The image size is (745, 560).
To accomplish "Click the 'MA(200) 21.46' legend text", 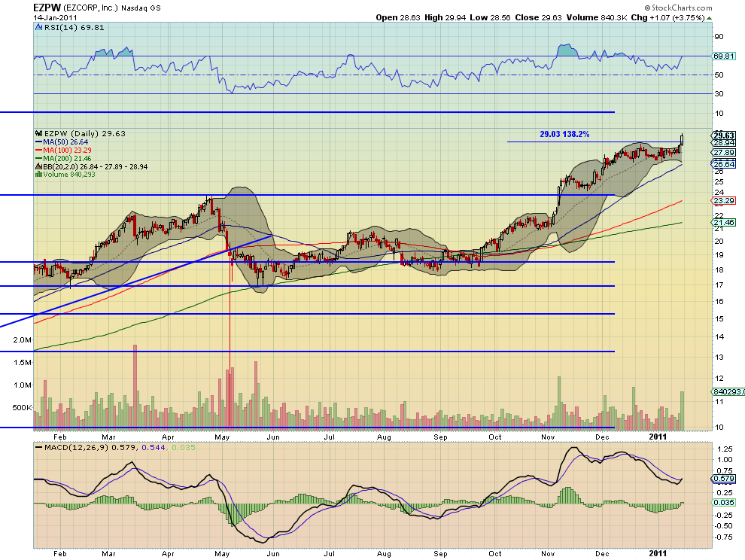I will coord(68,159).
